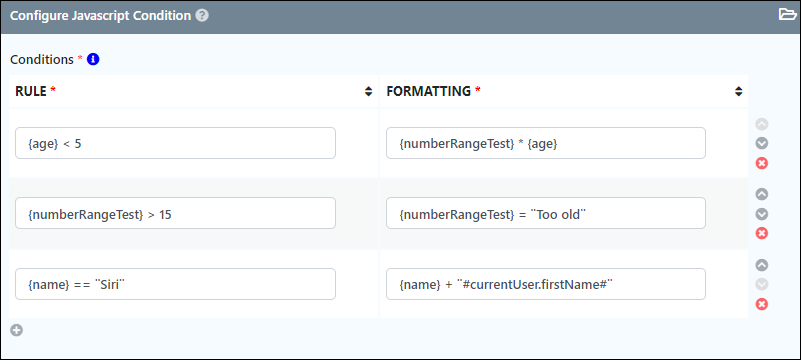Move the {age} < 5 row down
This screenshot has width=801, height=360.
pyautogui.click(x=762, y=143)
